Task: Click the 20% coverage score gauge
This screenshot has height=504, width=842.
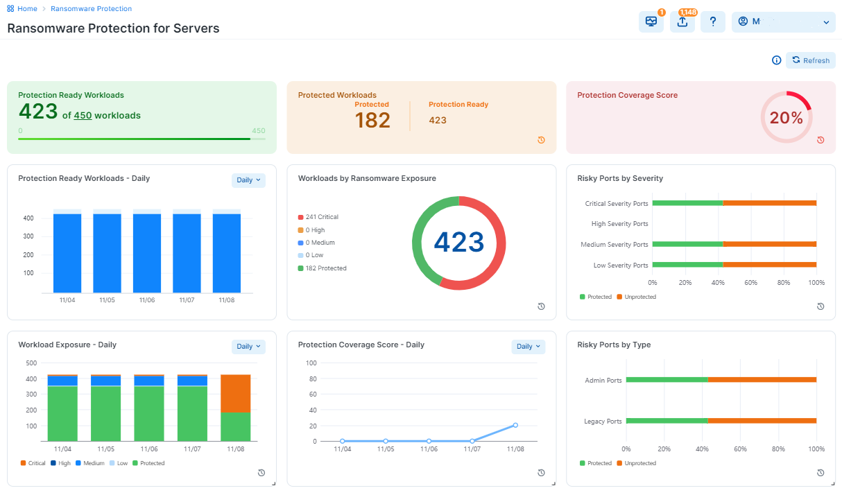Action: [x=786, y=118]
